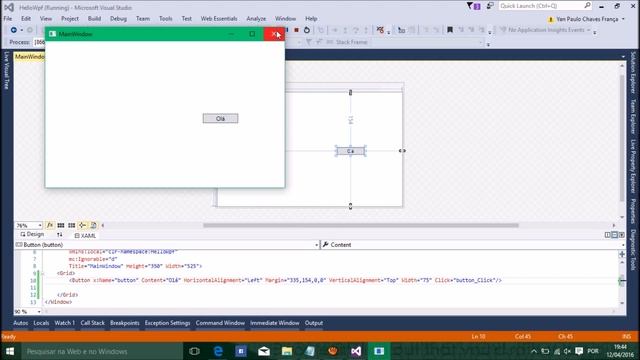Swap the Design and XAML panes
640x360 pixels.
(60, 235)
